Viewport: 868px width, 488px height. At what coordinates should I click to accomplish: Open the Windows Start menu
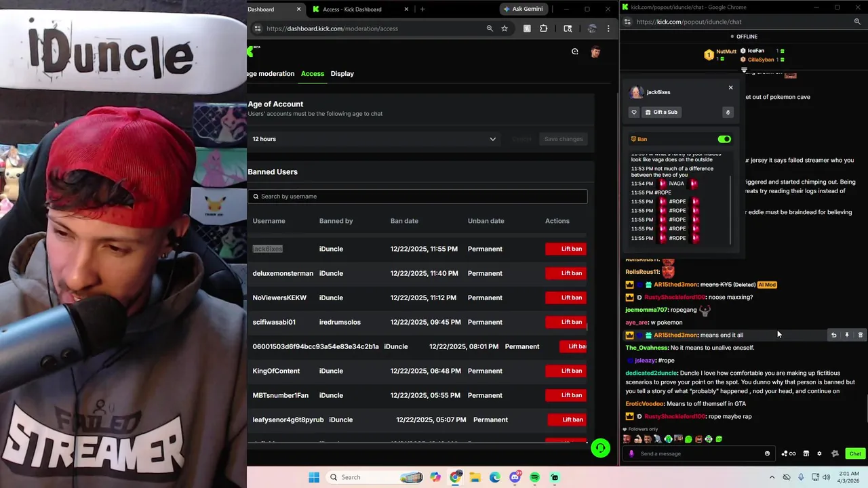coord(314,477)
